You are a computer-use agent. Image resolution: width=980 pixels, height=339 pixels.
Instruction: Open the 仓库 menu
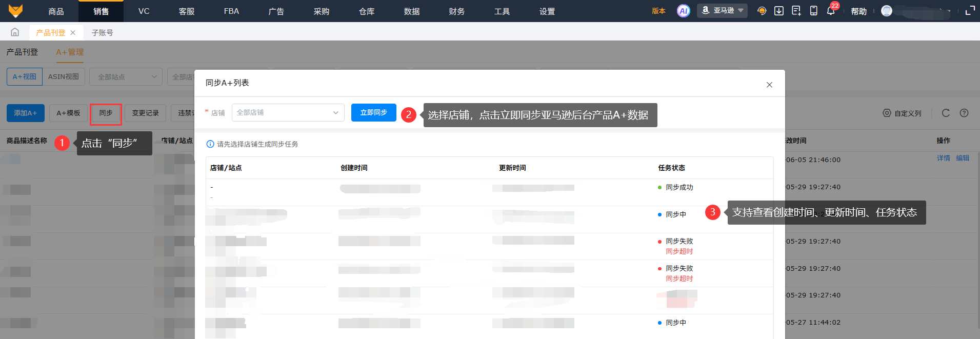(367, 11)
